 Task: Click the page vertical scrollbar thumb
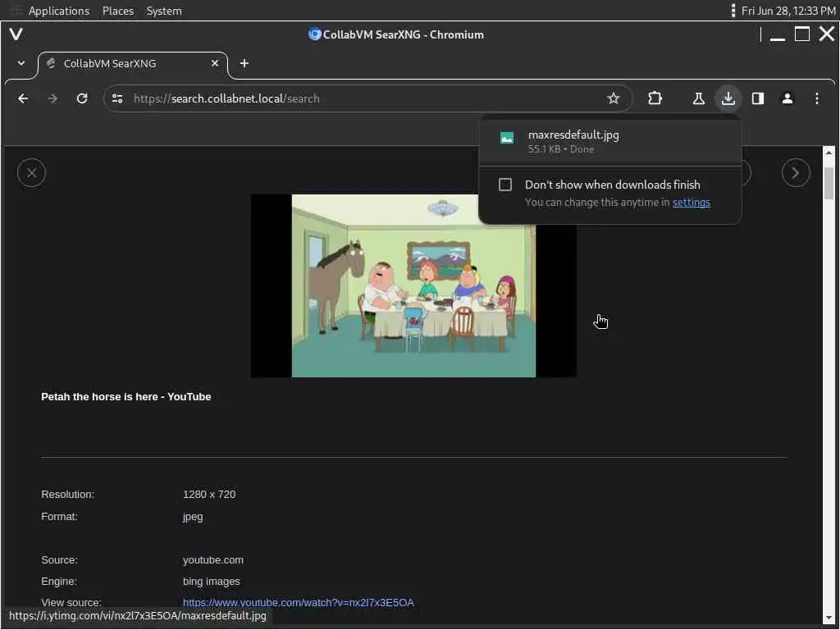click(829, 183)
